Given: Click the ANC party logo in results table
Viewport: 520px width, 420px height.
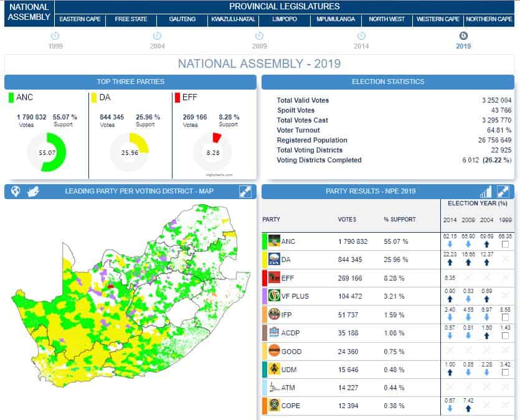Looking at the screenshot, I should 274,241.
